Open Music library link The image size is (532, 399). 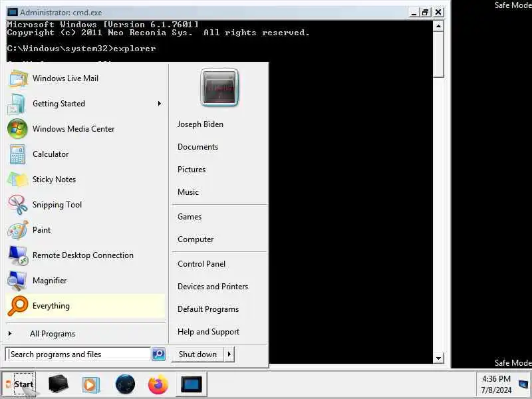pyautogui.click(x=188, y=192)
